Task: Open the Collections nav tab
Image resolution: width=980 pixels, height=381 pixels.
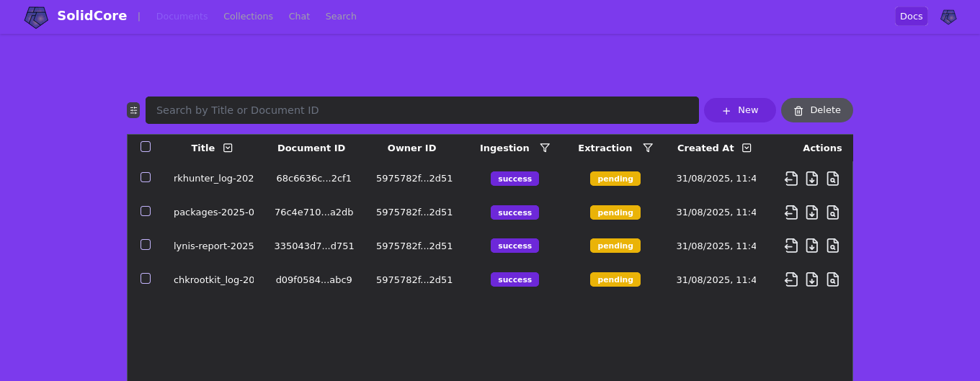Action: pos(248,17)
